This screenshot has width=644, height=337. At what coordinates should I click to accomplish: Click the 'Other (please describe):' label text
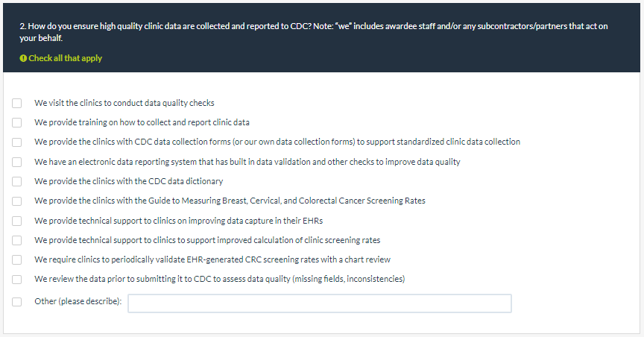tap(78, 302)
